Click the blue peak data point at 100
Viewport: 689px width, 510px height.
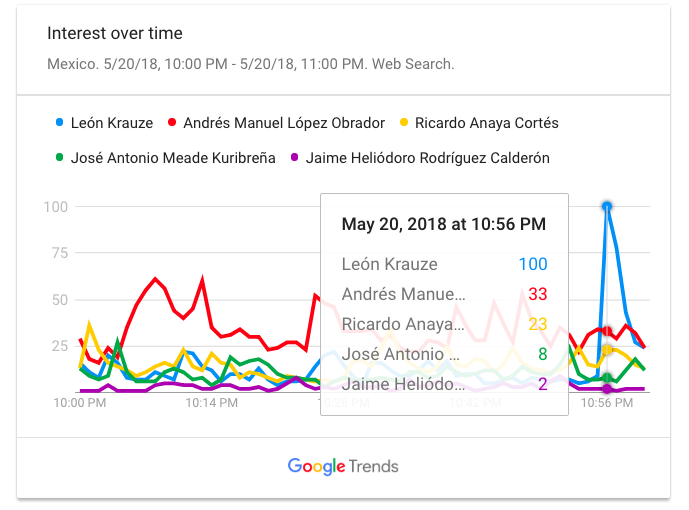pos(607,207)
